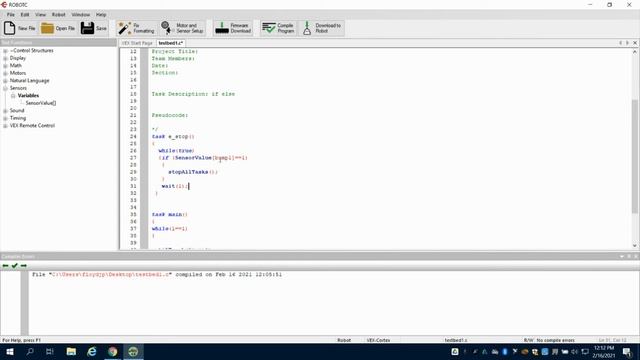
Task: Open the Windows Start menu
Action: [10, 351]
